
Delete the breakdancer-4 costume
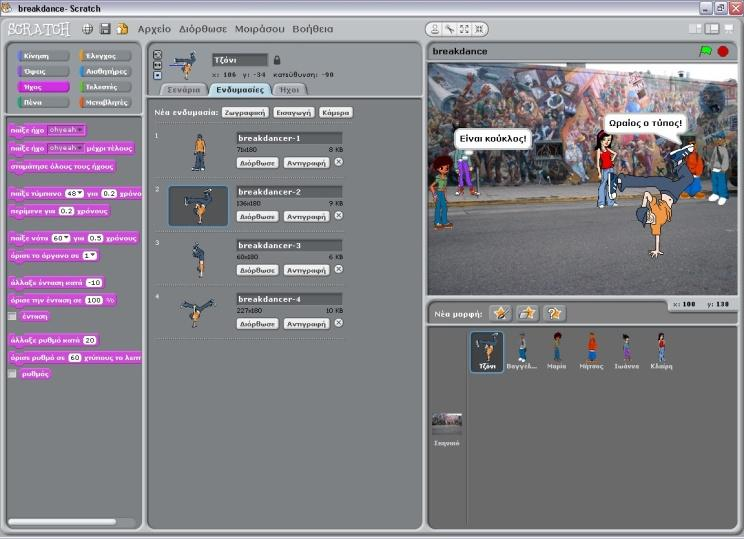tap(338, 323)
